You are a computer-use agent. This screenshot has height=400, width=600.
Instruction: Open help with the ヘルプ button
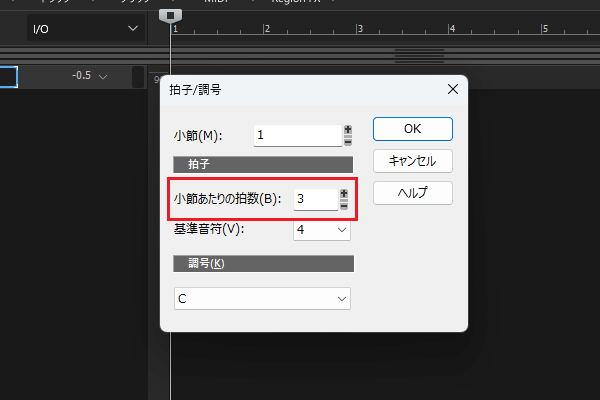412,192
